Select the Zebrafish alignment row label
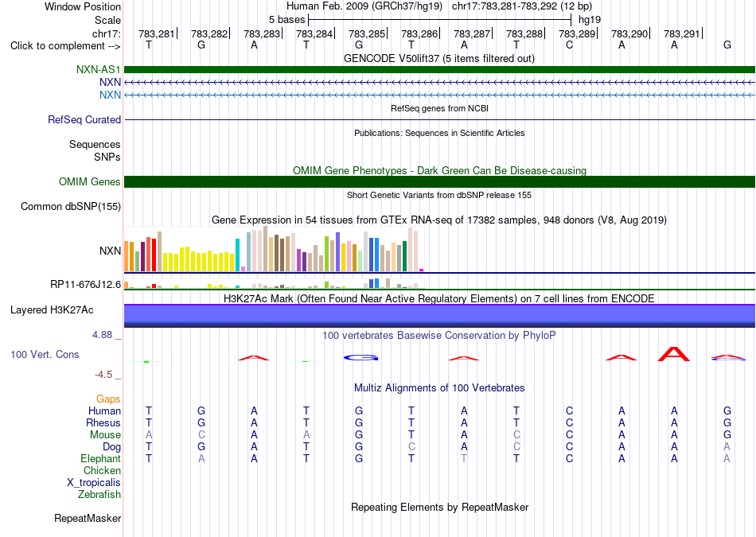 point(99,495)
